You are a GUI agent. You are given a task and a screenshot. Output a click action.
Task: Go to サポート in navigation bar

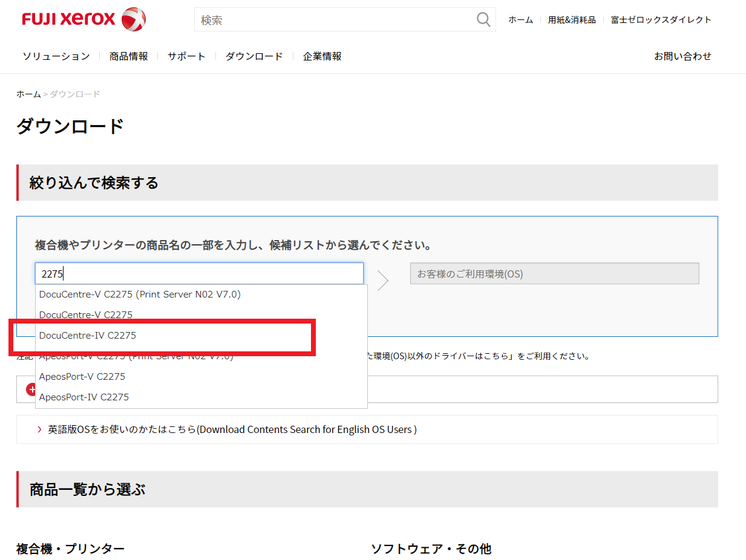(186, 56)
